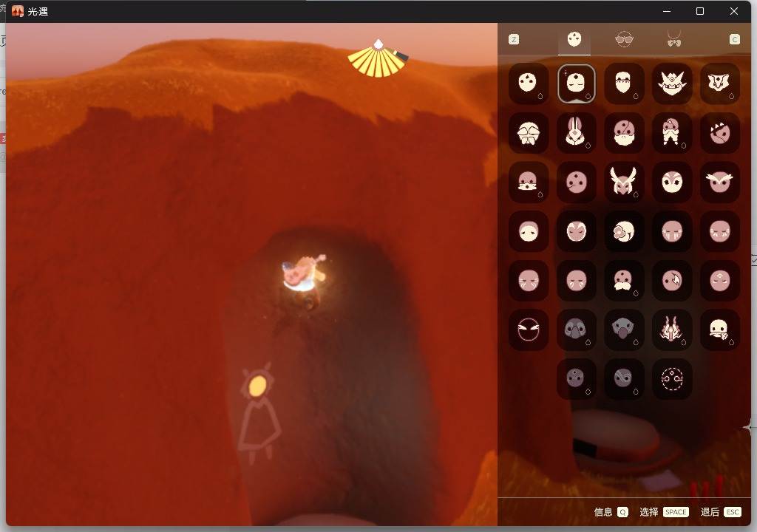
Task: Select the highlighted closed-eyes white mask
Action: [576, 83]
